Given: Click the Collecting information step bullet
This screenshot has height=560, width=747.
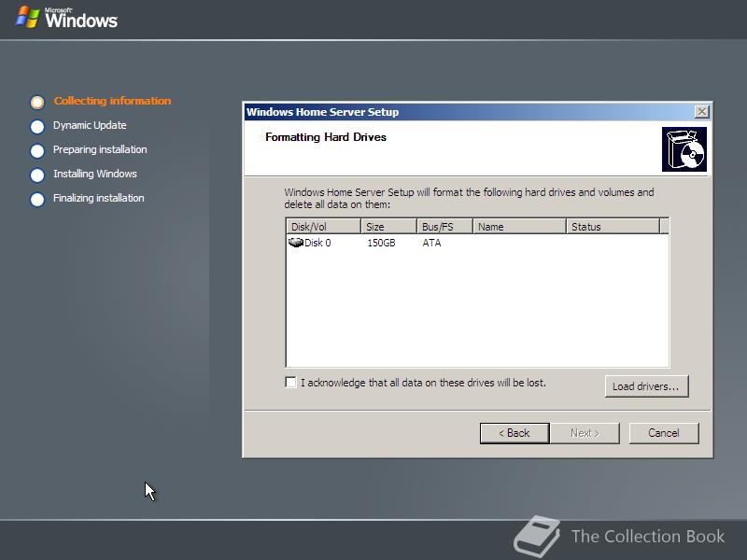Looking at the screenshot, I should (x=37, y=102).
